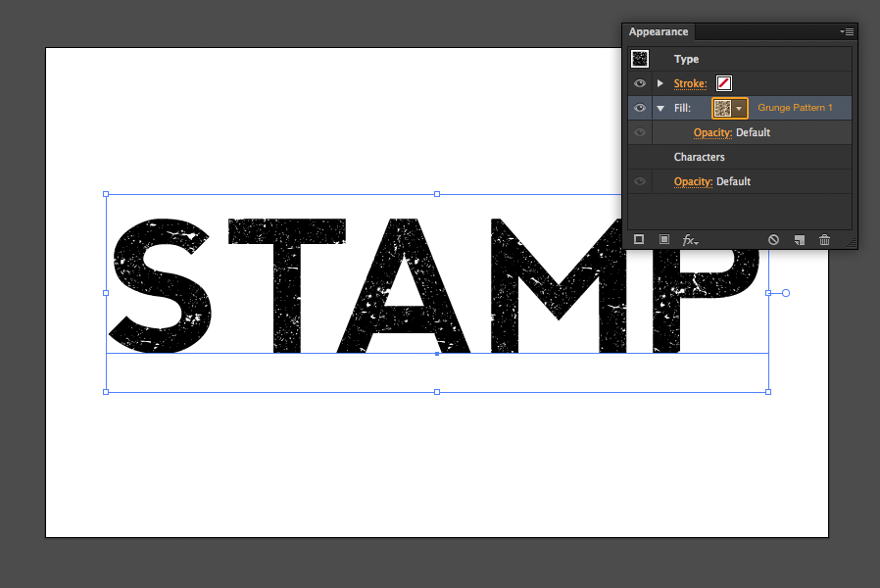Viewport: 880px width, 588px height.
Task: Toggle the eye beside the bottom Opacity row
Action: [x=639, y=181]
